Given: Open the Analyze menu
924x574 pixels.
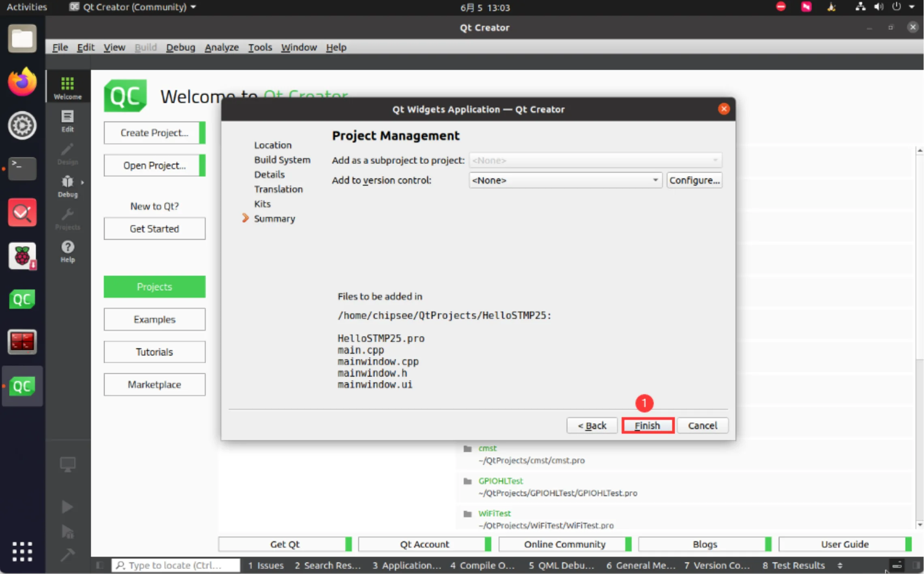Looking at the screenshot, I should [222, 47].
